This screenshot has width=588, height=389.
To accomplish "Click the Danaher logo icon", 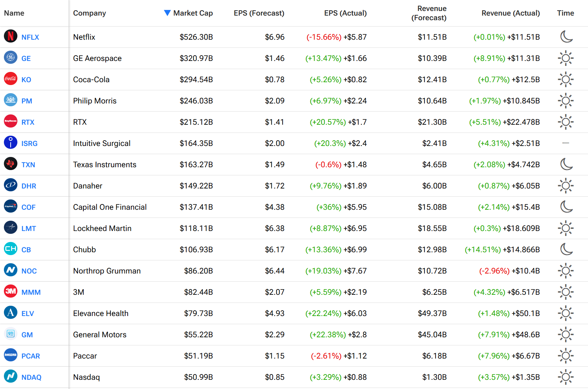I will coord(11,185).
